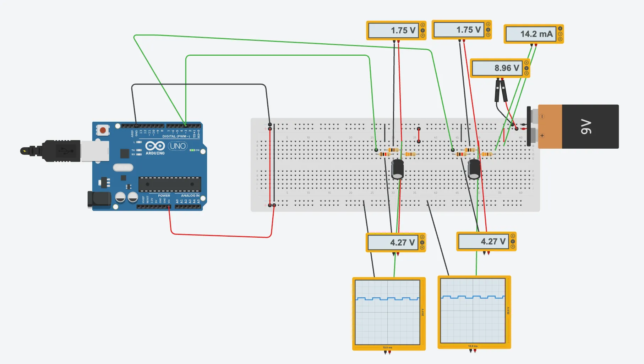Viewport: 644px width, 364px height.
Task: Select the black GND wire above the Arduino
Action: point(199,84)
